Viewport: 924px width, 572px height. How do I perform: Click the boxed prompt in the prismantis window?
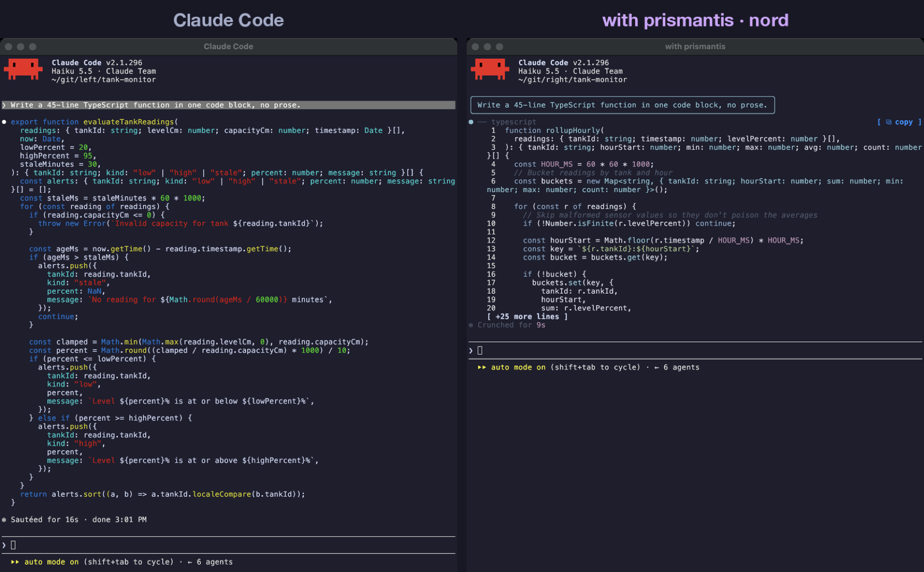coord(623,105)
